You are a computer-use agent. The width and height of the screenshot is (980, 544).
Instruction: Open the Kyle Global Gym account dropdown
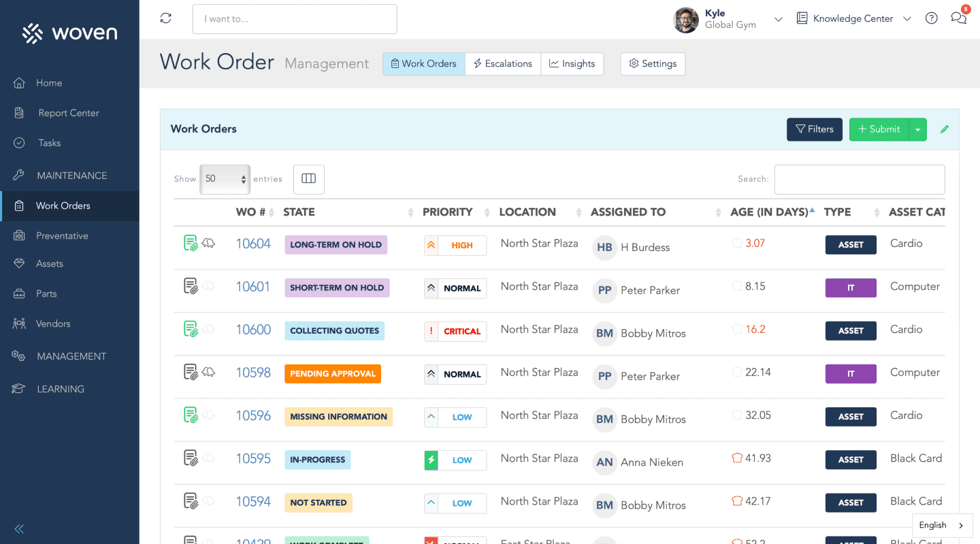click(779, 20)
